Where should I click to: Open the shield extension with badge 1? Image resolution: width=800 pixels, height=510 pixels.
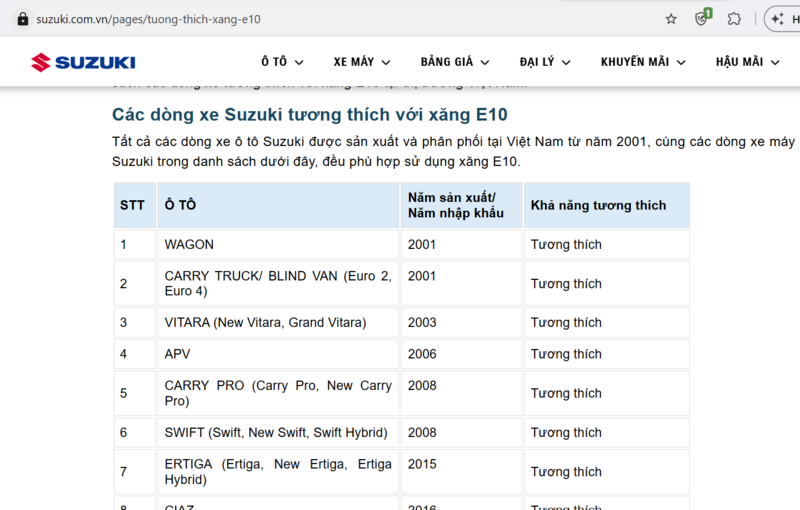[703, 18]
